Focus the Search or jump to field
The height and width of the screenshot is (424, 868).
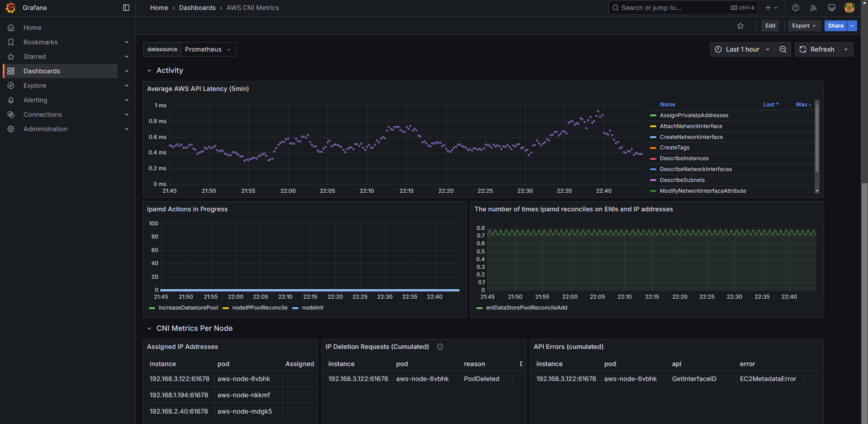683,8
